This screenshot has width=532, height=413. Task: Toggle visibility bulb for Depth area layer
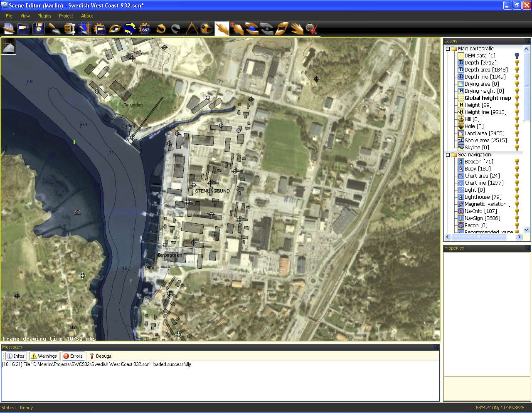pyautogui.click(x=517, y=70)
